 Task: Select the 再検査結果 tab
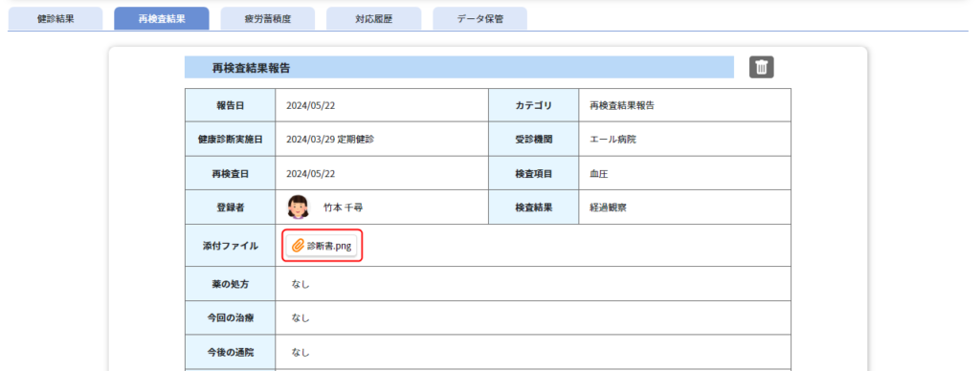[x=161, y=19]
